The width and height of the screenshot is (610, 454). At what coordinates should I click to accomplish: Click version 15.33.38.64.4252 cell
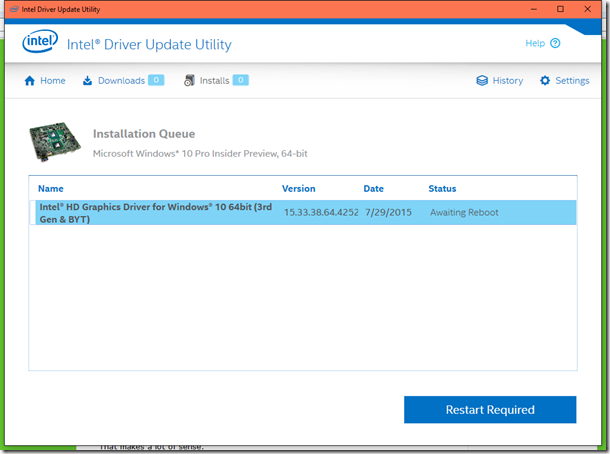[x=321, y=212]
